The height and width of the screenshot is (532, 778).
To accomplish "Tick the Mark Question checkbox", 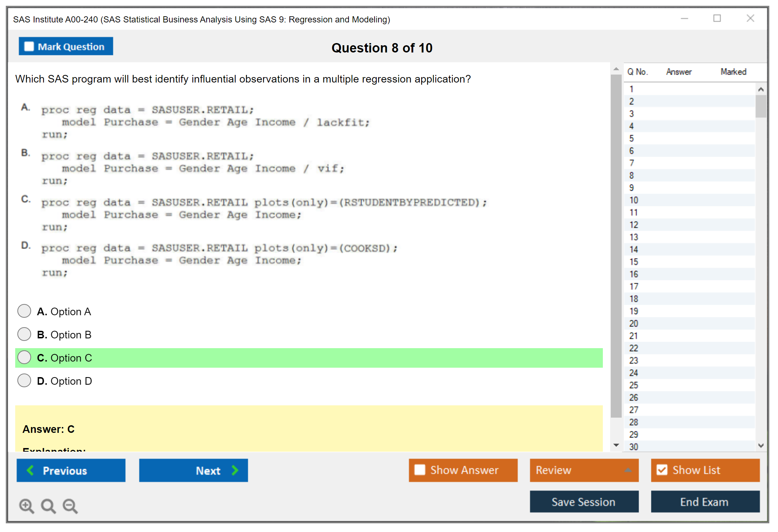I will (x=29, y=47).
